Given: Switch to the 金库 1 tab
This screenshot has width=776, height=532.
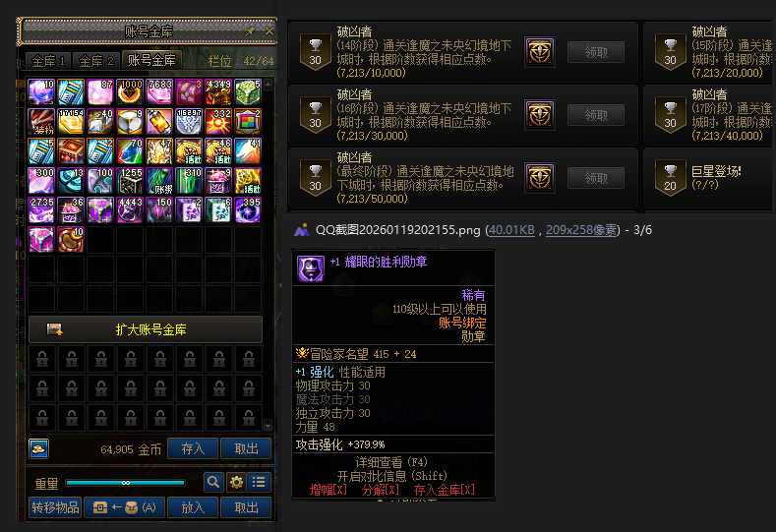Looking at the screenshot, I should [48, 61].
